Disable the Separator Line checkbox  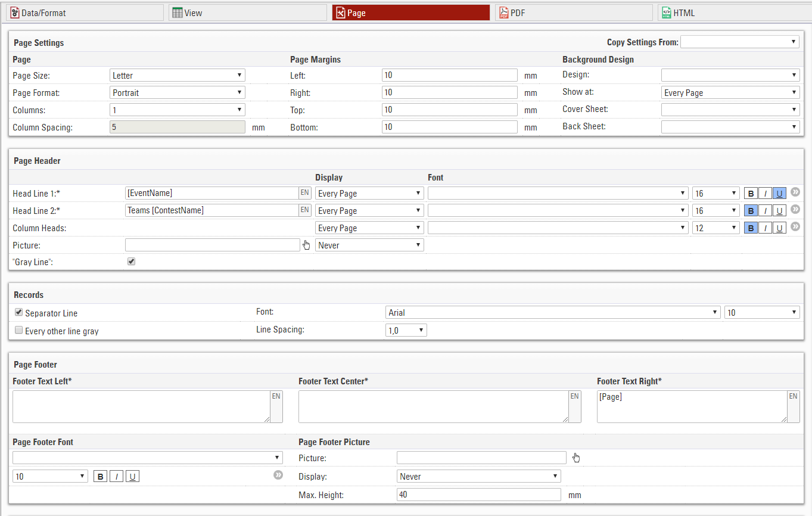pos(19,312)
